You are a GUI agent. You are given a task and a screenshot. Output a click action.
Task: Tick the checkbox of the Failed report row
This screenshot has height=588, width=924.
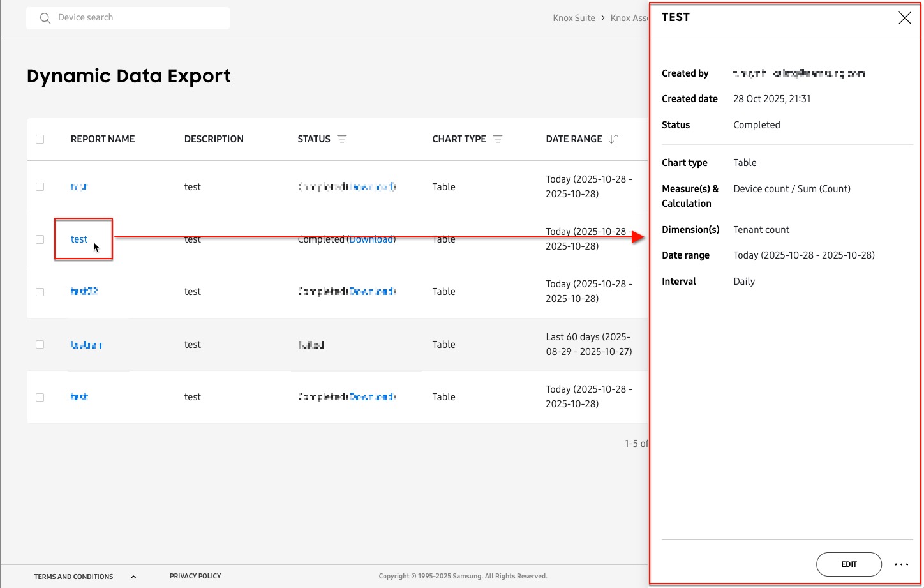click(40, 345)
